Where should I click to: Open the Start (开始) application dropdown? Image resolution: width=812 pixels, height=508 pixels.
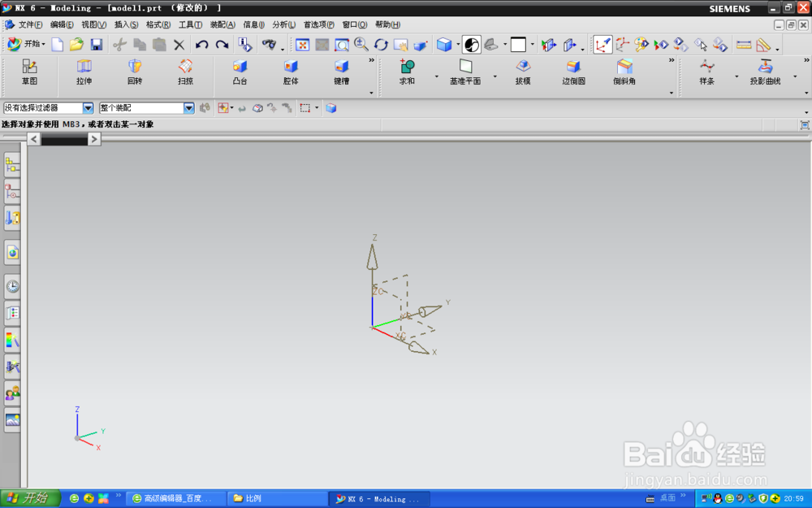(27, 44)
